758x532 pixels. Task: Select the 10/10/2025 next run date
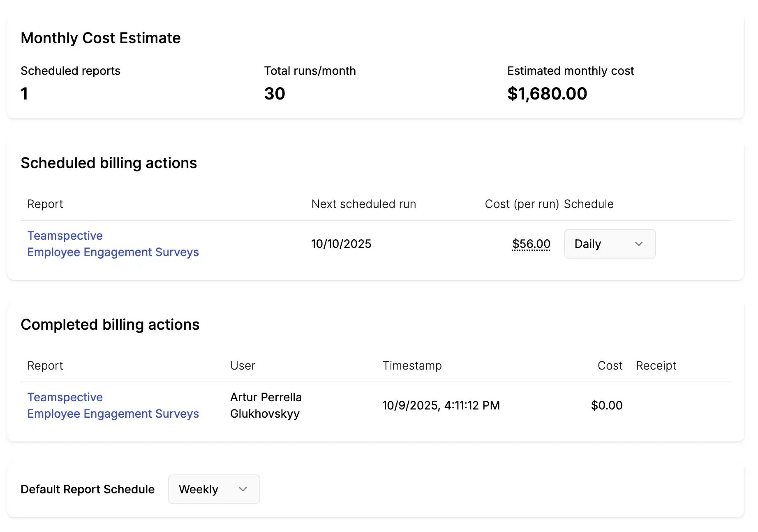click(x=341, y=244)
